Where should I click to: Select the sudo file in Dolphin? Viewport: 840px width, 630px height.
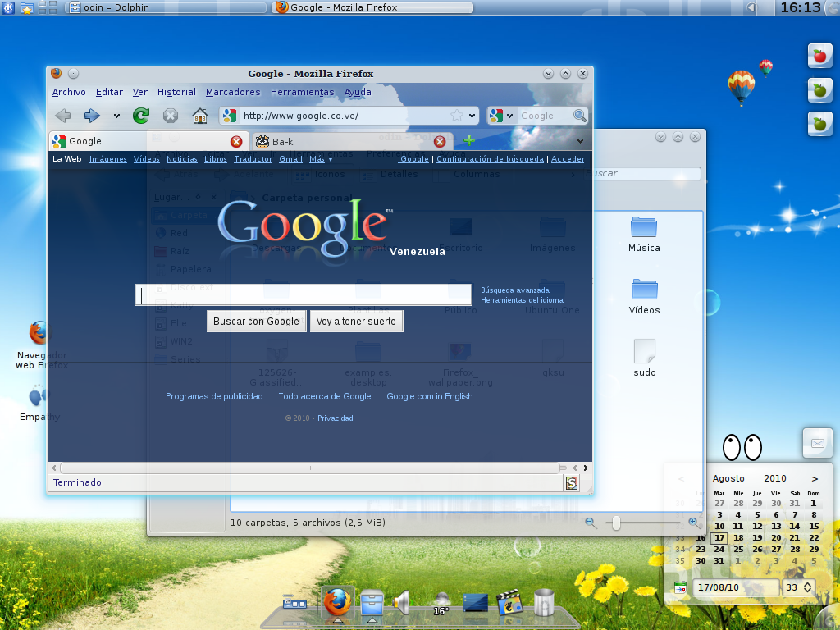(x=645, y=358)
